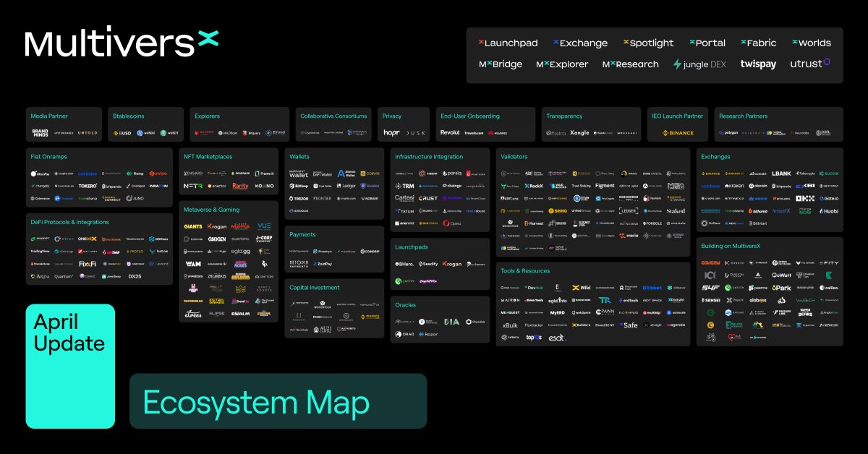Viewport: 868px width, 454px height.
Task: Click the 'Capital Investment' section heading
Action: (x=315, y=288)
